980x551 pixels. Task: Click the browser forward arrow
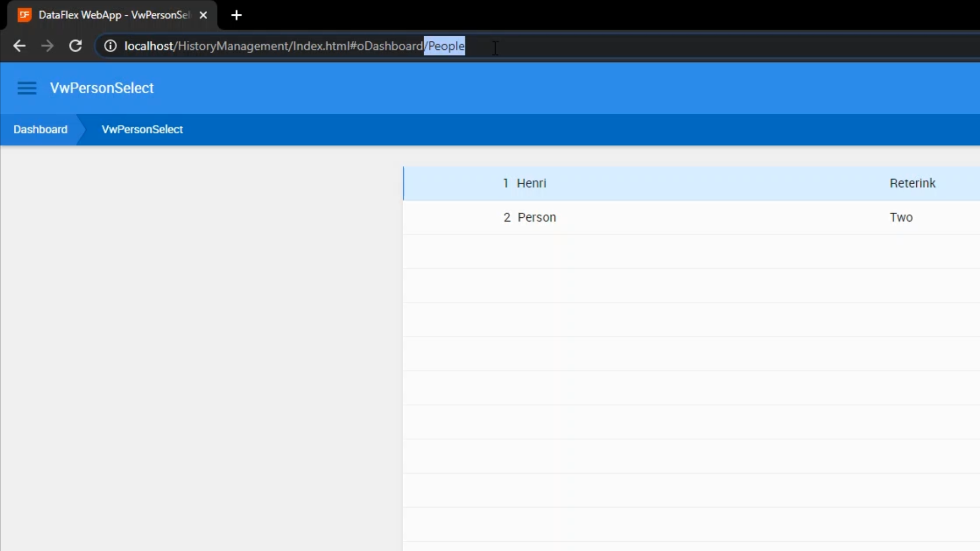point(47,46)
